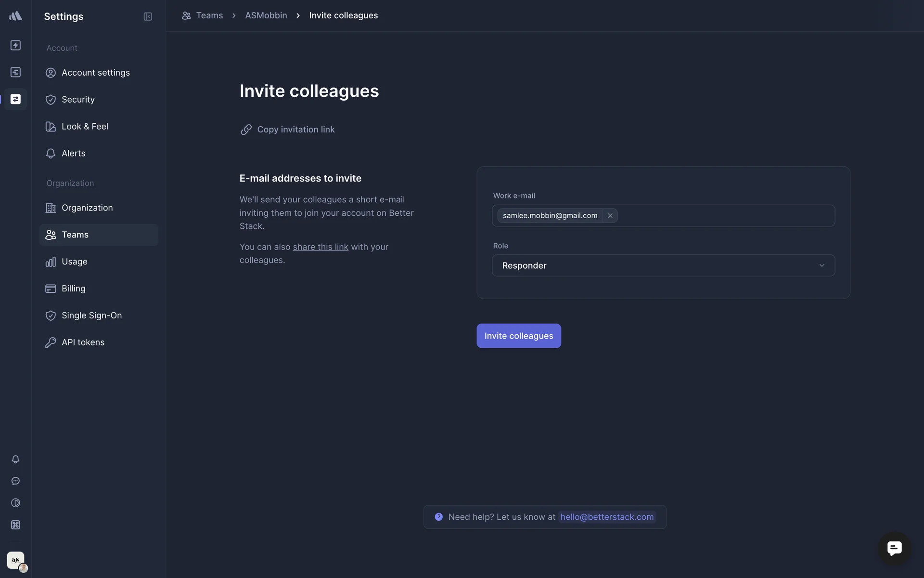Viewport: 924px width, 578px height.
Task: Remove samlee.mobbin@gmail.com email chip
Action: point(610,215)
